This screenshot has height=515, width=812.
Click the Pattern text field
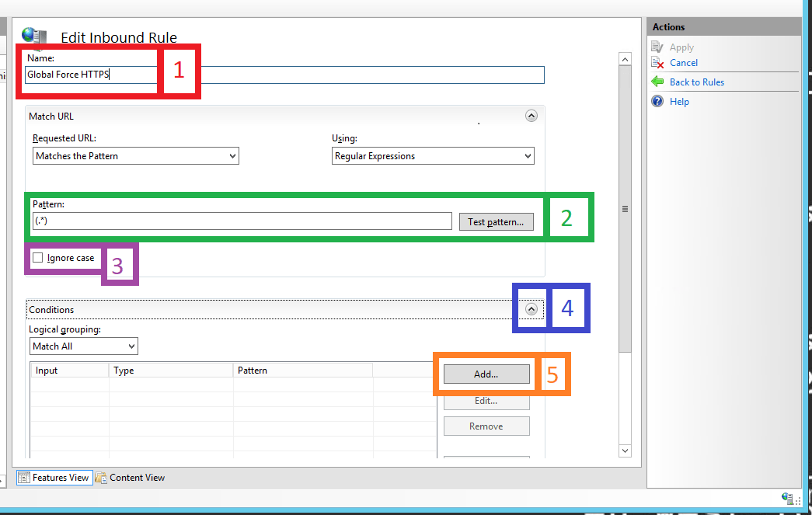pyautogui.click(x=242, y=221)
